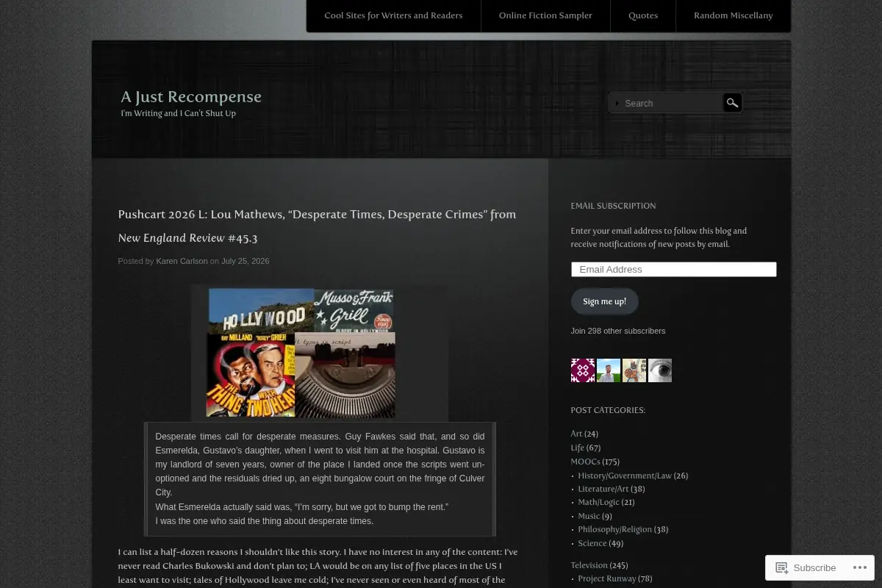Open the three-dots more options menu
882x588 pixels.
859,567
